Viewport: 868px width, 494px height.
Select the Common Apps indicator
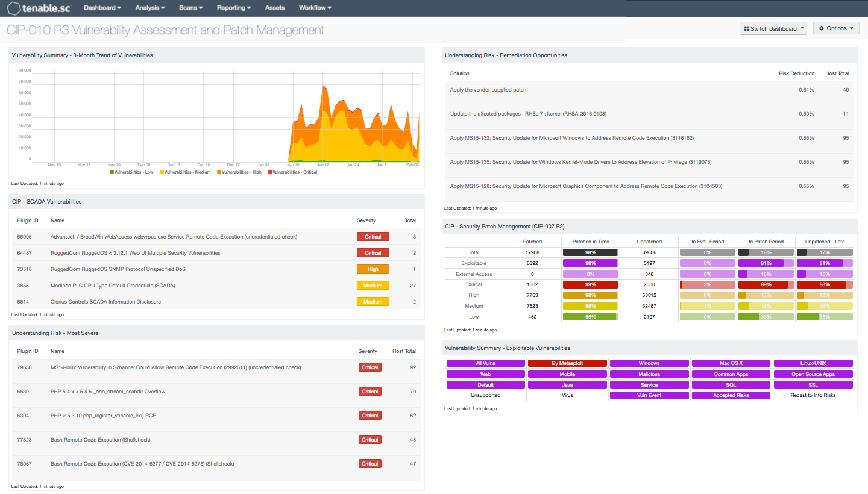point(731,374)
